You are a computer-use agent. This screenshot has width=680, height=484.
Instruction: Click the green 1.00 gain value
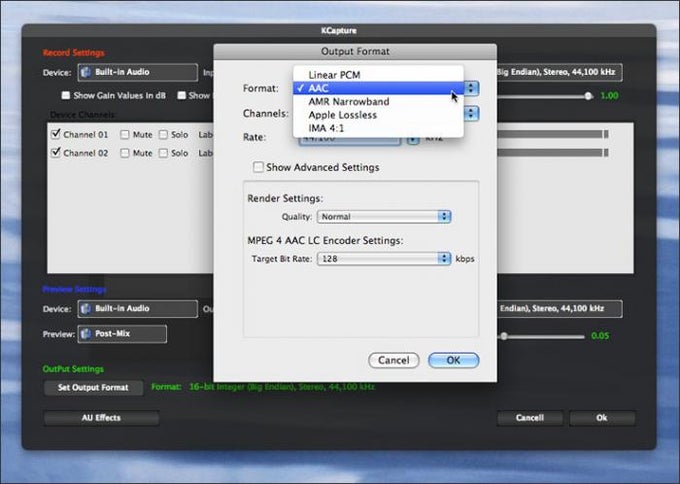pos(609,96)
